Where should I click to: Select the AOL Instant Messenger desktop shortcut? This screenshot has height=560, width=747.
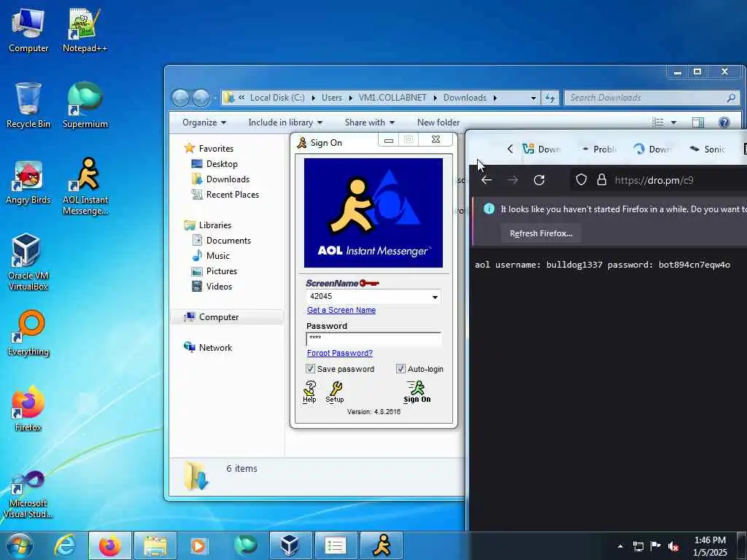tap(85, 187)
